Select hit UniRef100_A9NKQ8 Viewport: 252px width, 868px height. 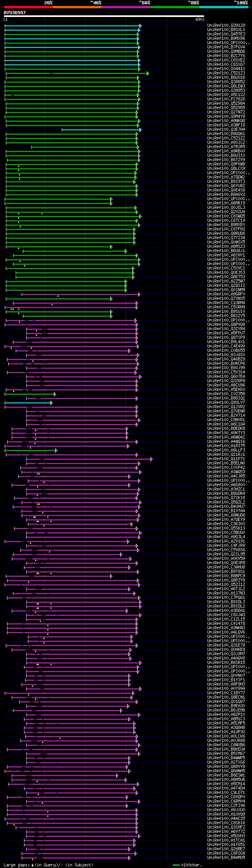click(x=226, y=121)
